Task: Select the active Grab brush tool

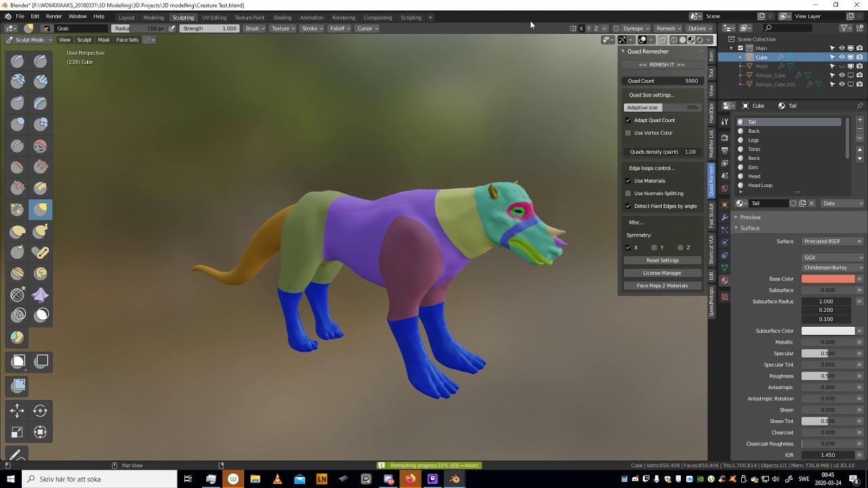Action: click(41, 209)
